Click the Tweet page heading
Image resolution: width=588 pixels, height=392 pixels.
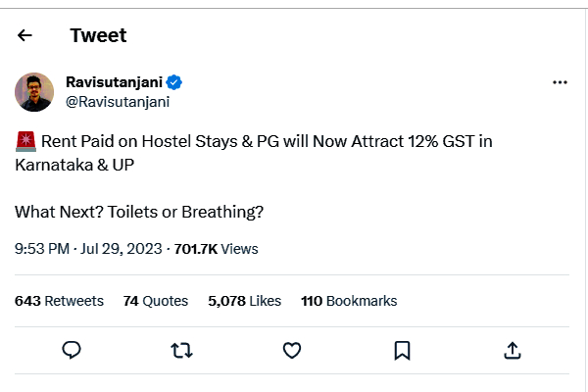click(x=98, y=35)
